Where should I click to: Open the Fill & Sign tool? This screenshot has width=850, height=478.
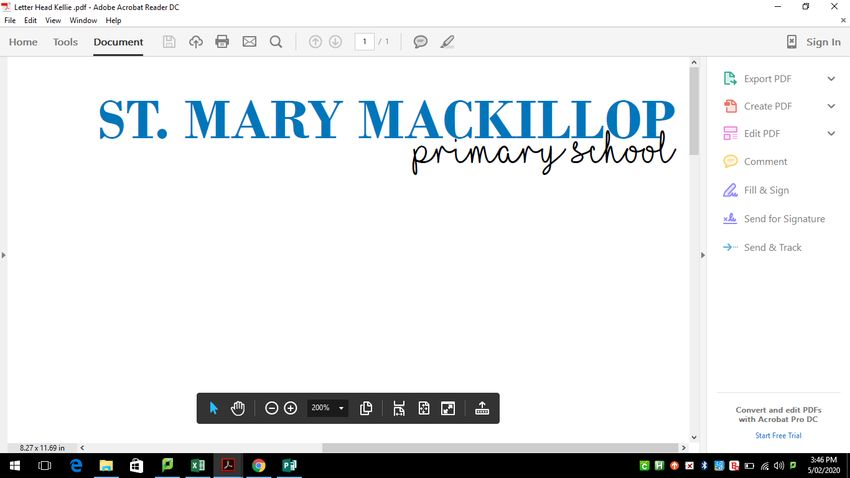pyautogui.click(x=766, y=190)
